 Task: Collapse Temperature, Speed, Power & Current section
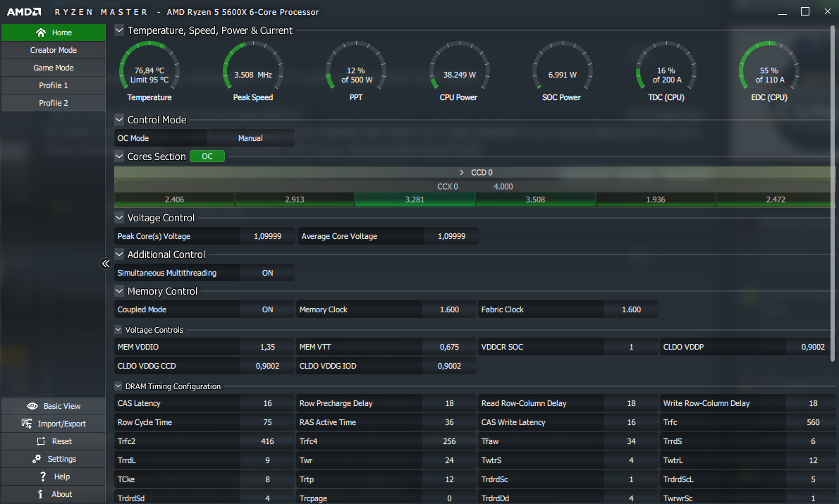(x=119, y=30)
